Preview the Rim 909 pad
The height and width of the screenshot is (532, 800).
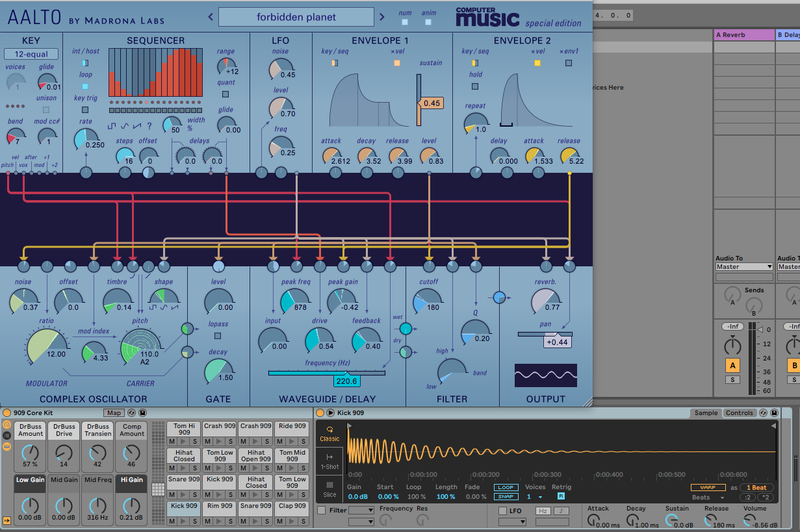click(219, 521)
